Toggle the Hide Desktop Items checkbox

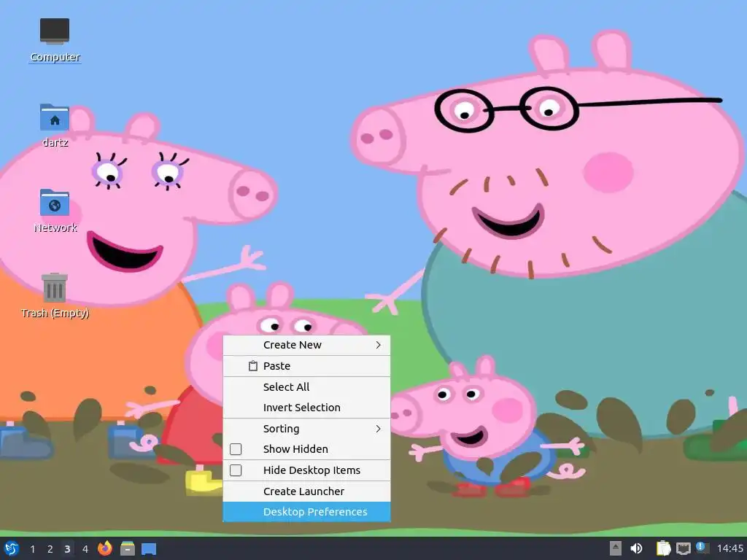[236, 470]
